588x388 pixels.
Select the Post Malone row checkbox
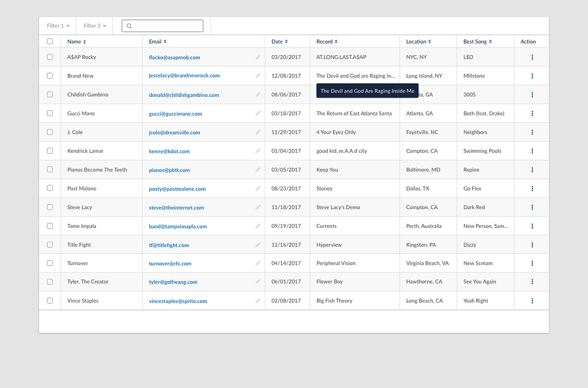point(50,188)
